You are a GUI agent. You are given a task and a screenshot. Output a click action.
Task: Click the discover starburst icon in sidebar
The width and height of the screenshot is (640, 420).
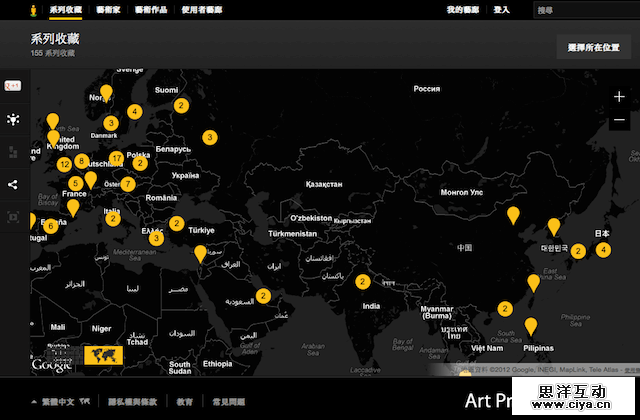click(13, 120)
